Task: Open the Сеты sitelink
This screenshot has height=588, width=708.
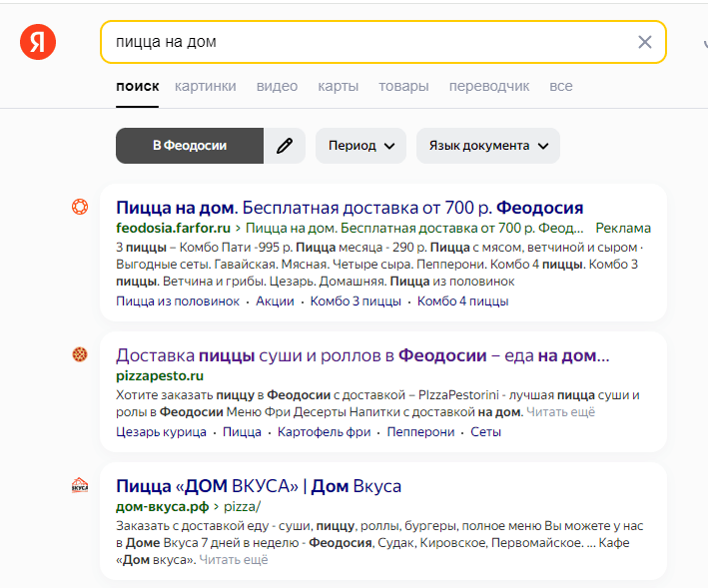Action: pos(486,432)
